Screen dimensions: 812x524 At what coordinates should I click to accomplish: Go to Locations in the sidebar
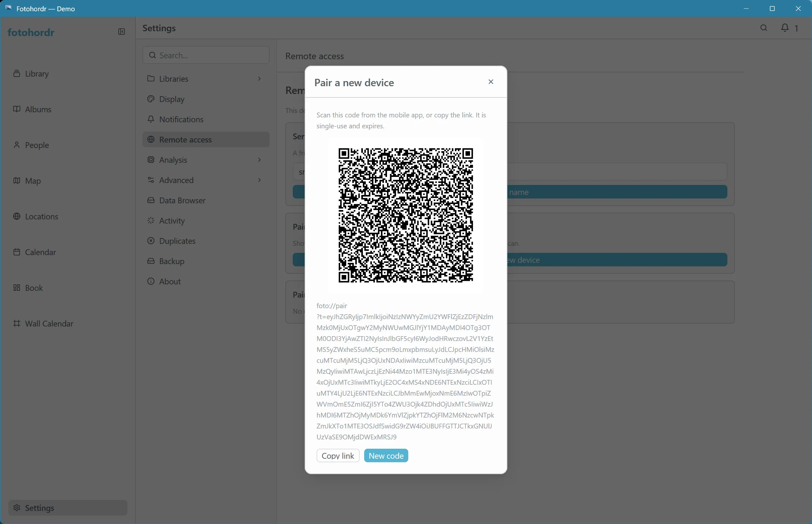[x=68, y=216]
